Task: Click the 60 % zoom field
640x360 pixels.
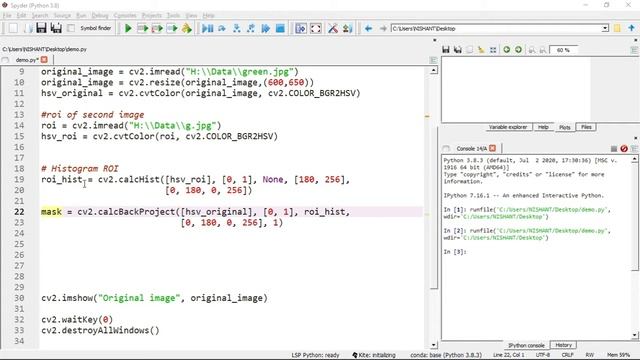Action: click(563, 50)
